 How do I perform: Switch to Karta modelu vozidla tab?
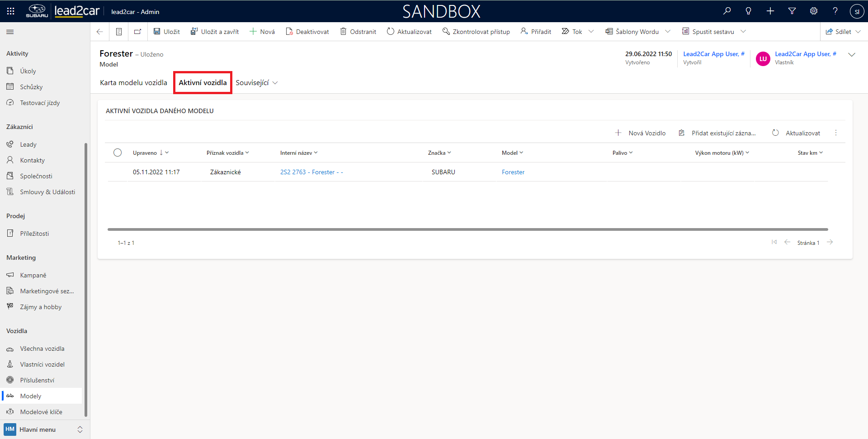[x=133, y=83]
